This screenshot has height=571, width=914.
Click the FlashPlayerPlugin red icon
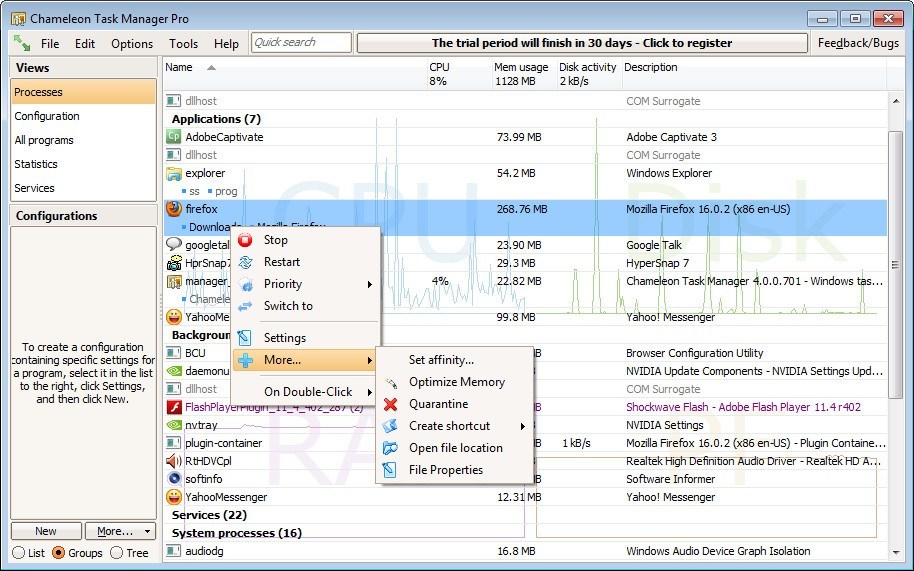[x=174, y=407]
